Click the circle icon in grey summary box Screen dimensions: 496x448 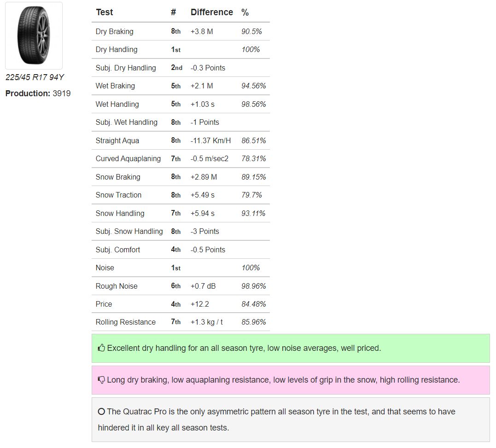tap(101, 412)
